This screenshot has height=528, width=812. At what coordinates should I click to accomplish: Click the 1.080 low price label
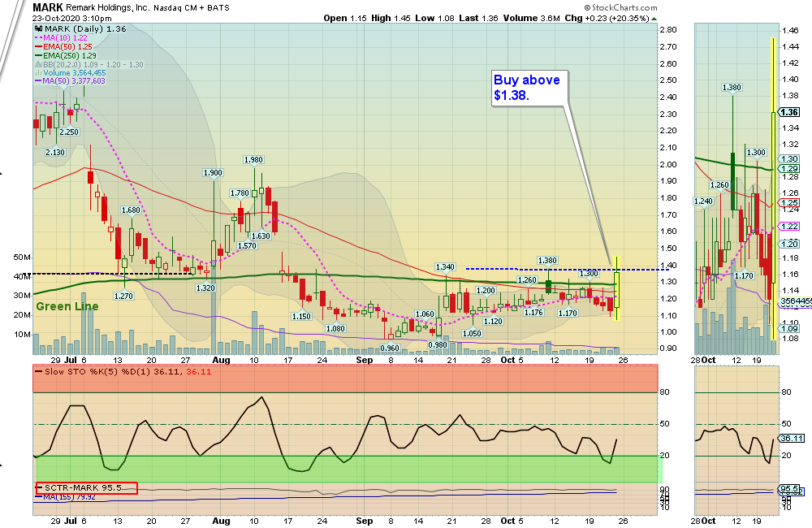click(335, 328)
